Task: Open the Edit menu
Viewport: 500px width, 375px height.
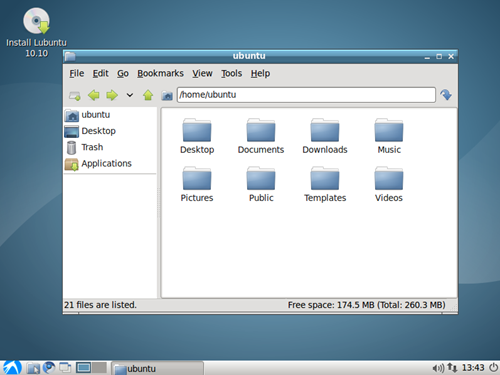Action: pos(100,73)
